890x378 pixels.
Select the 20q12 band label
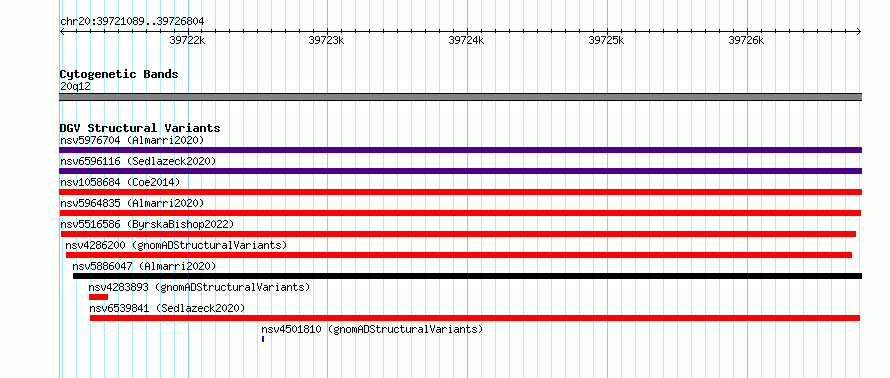tap(75, 87)
